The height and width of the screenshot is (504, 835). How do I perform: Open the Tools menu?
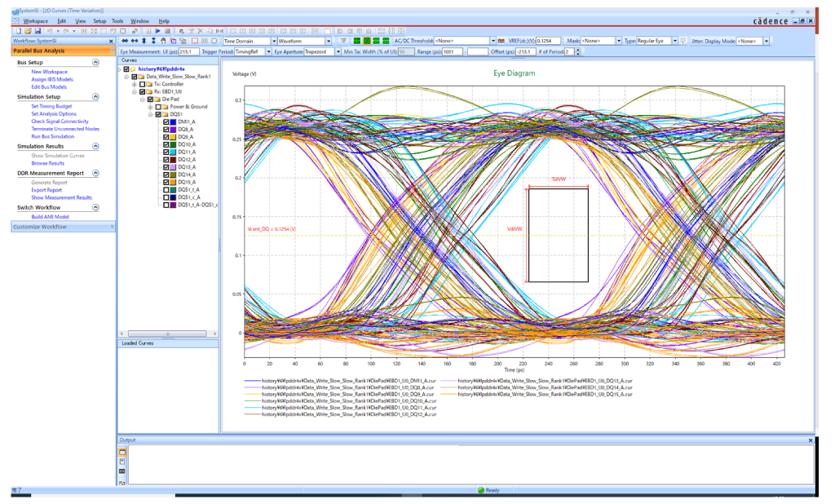coord(117,20)
